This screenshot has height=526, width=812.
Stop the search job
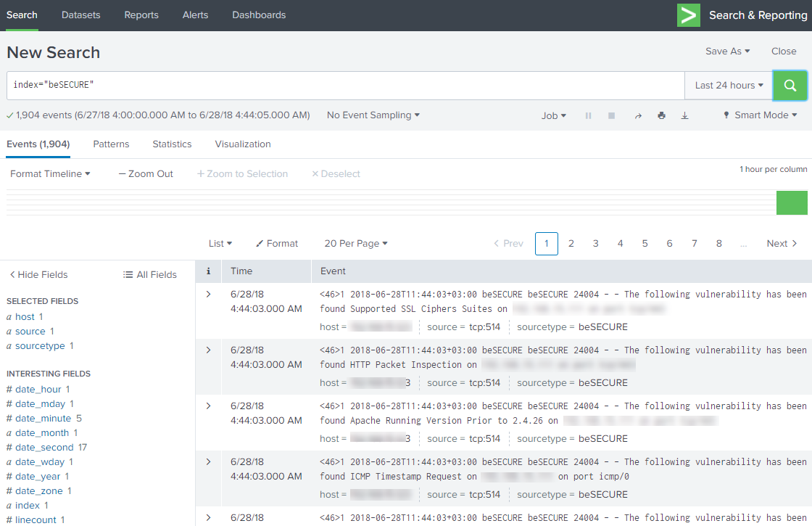612,115
